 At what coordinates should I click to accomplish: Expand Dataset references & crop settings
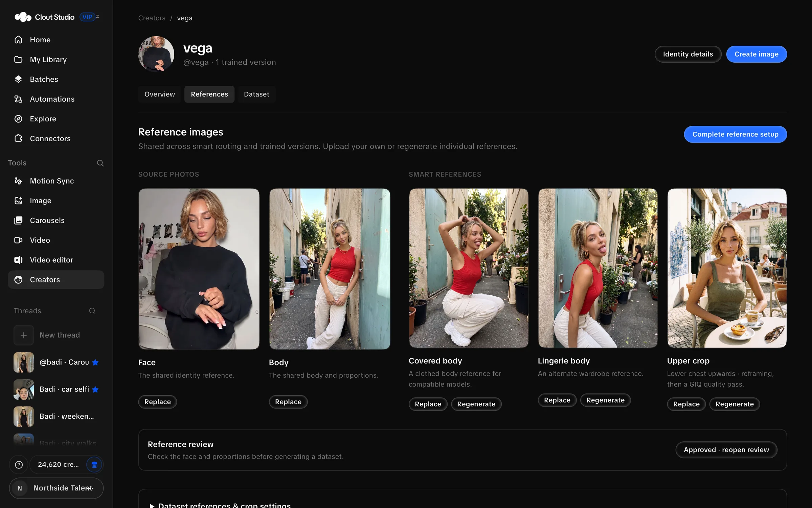point(220,505)
